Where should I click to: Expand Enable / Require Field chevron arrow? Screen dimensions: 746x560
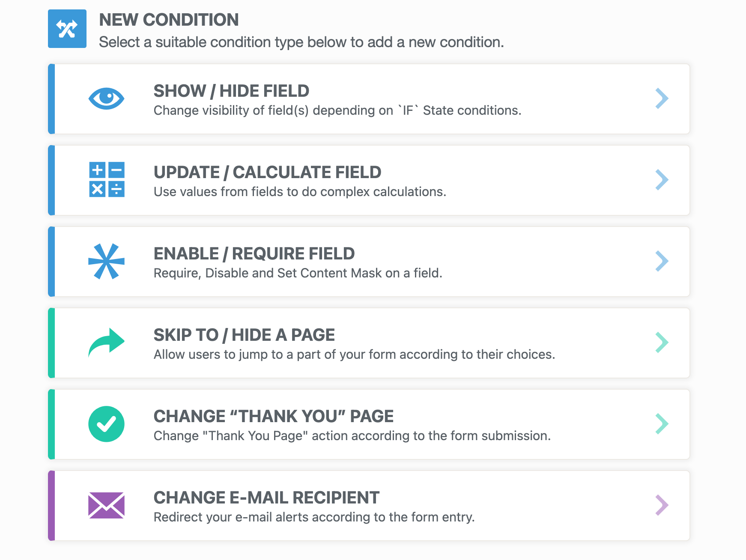pos(662,261)
